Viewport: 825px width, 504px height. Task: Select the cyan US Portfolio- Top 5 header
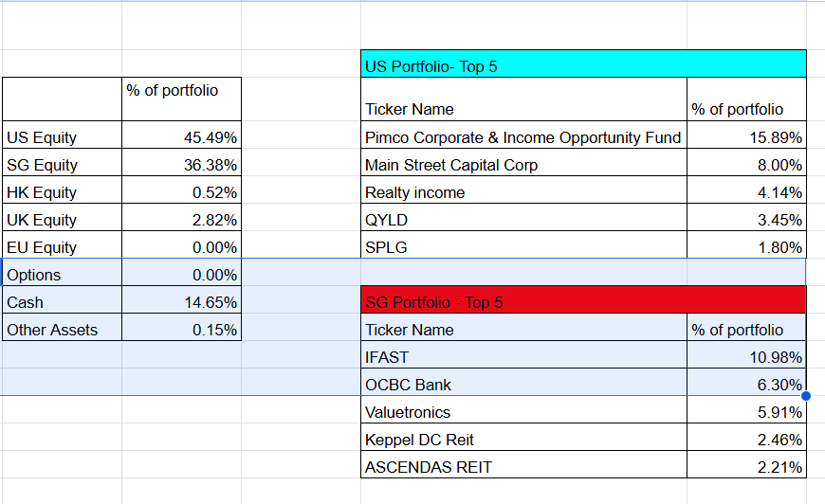click(x=583, y=65)
